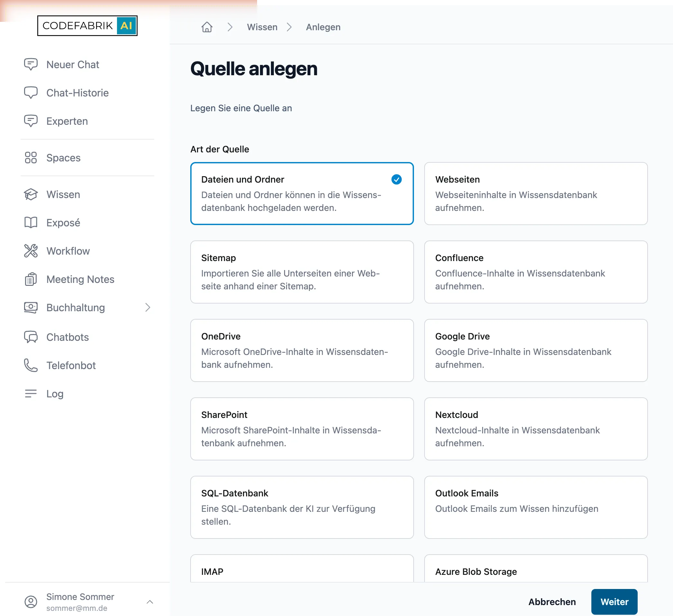Select Google Drive as source
Viewport: 673px width, 616px height.
(x=536, y=350)
